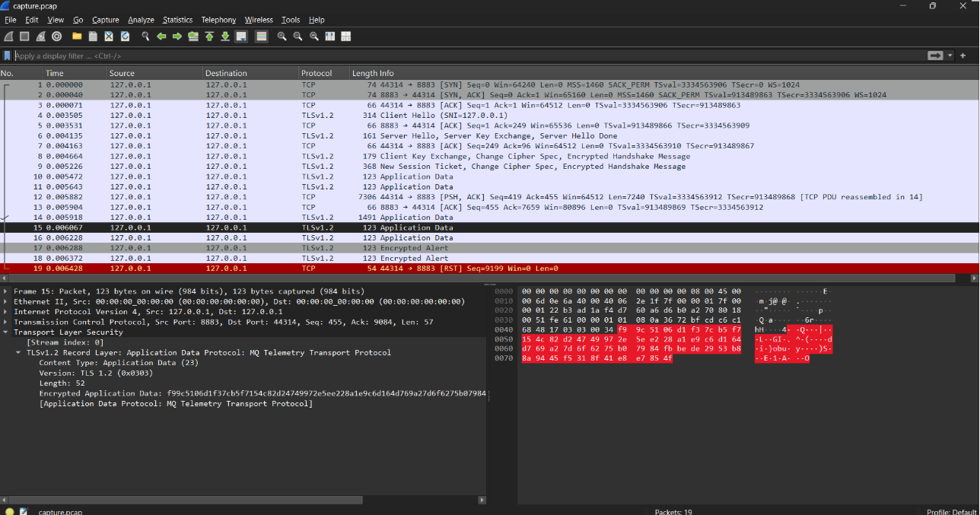Expand the Frame 15 details row
This screenshot has width=980, height=515.
pyautogui.click(x=6, y=291)
